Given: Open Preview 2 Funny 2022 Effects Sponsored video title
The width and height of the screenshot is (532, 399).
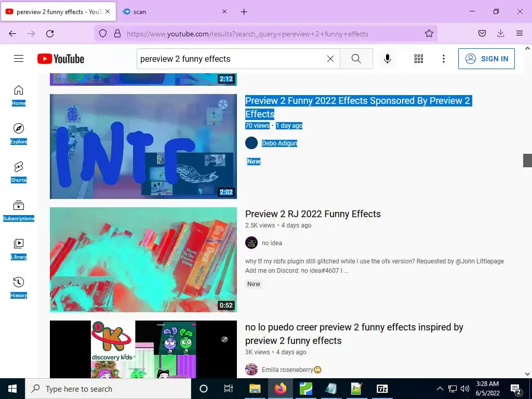Looking at the screenshot, I should 358,107.
